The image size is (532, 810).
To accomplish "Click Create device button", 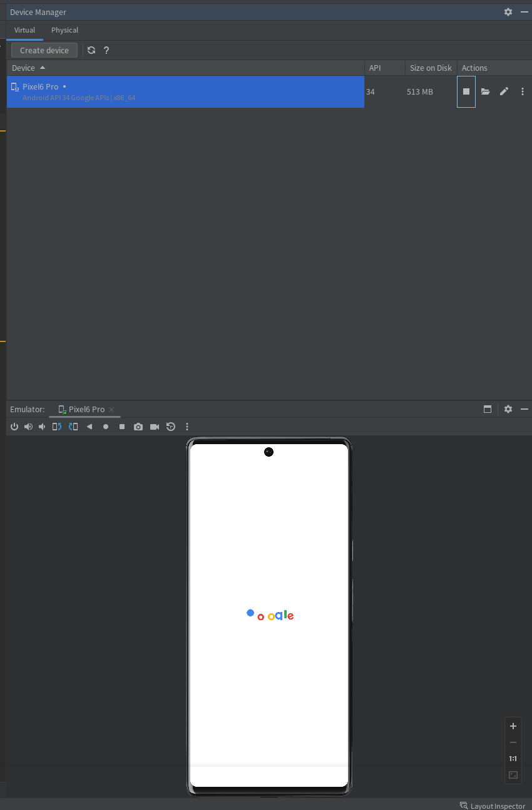I will pyautogui.click(x=44, y=50).
